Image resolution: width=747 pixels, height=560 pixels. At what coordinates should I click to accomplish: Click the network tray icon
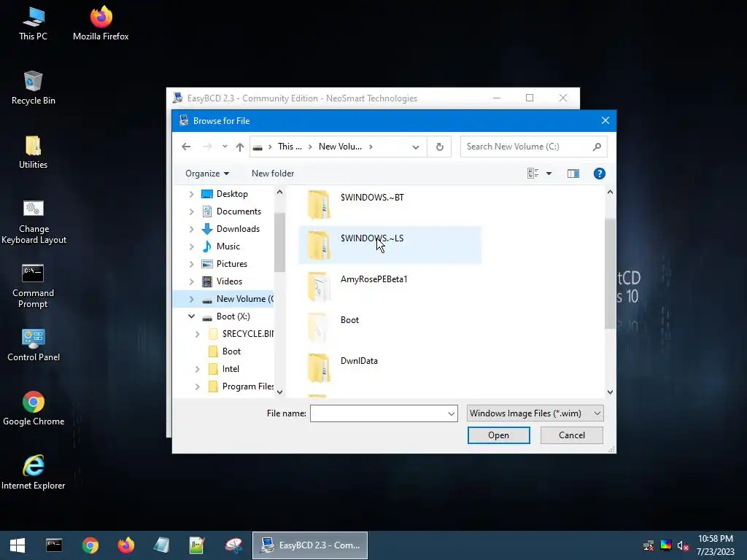(649, 545)
